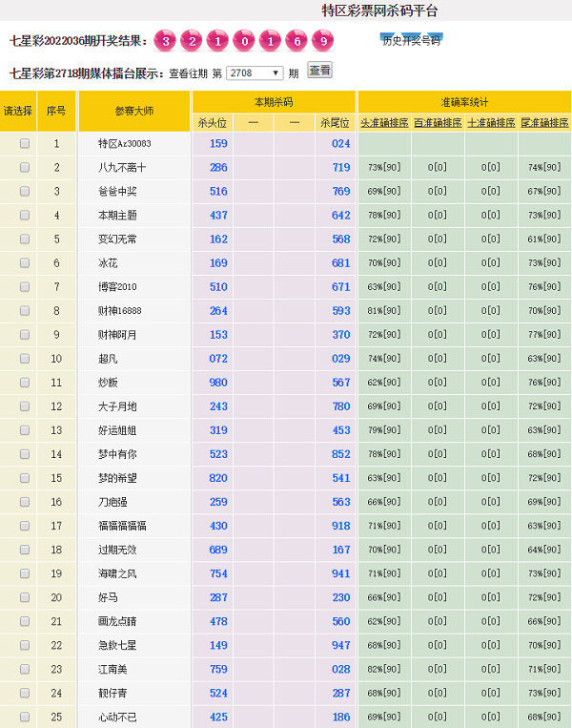Click the lottery ball showing number 9
This screenshot has width=572, height=728.
[x=323, y=41]
